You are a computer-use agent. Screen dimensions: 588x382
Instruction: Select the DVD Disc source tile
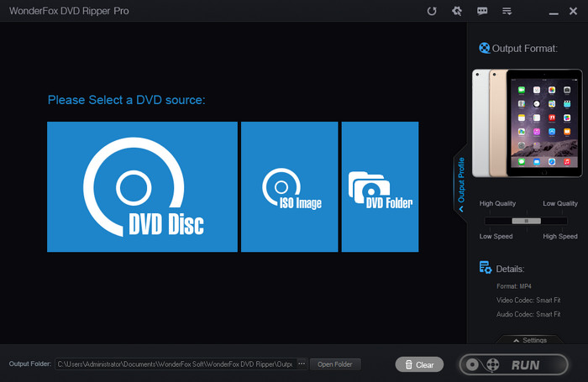(x=142, y=186)
